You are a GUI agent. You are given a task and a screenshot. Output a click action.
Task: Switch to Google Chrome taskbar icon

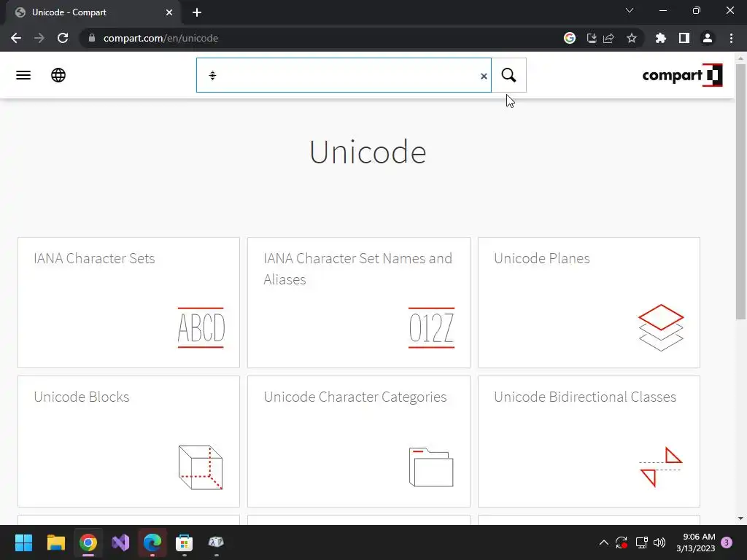coord(88,542)
